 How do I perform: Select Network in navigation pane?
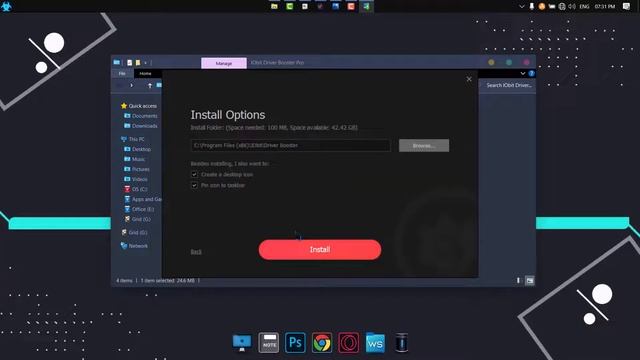tap(134, 246)
